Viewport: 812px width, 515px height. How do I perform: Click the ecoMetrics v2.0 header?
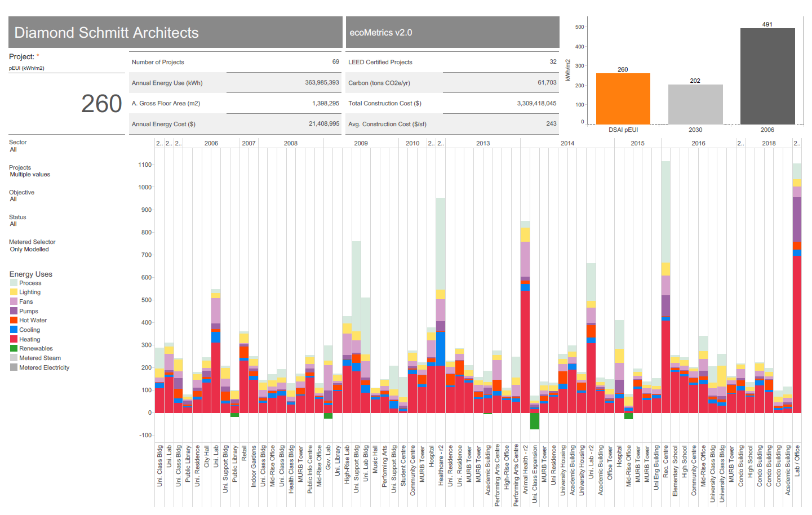tap(452, 32)
